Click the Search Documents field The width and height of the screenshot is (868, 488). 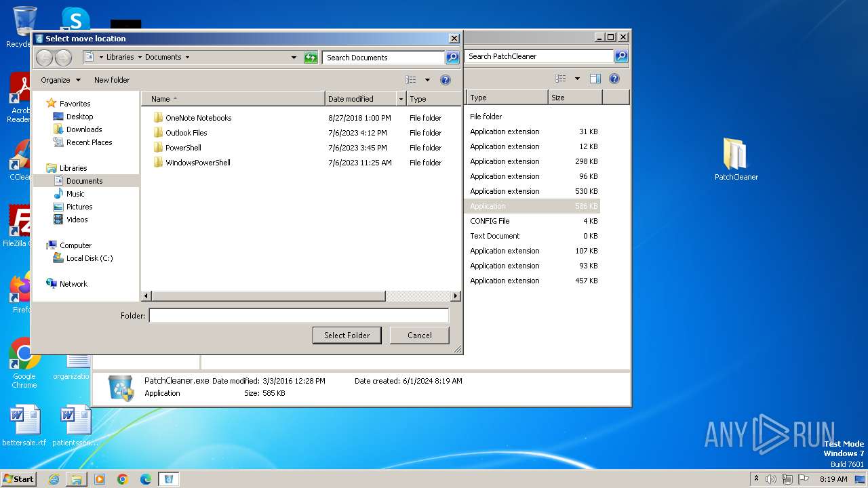[x=383, y=58]
